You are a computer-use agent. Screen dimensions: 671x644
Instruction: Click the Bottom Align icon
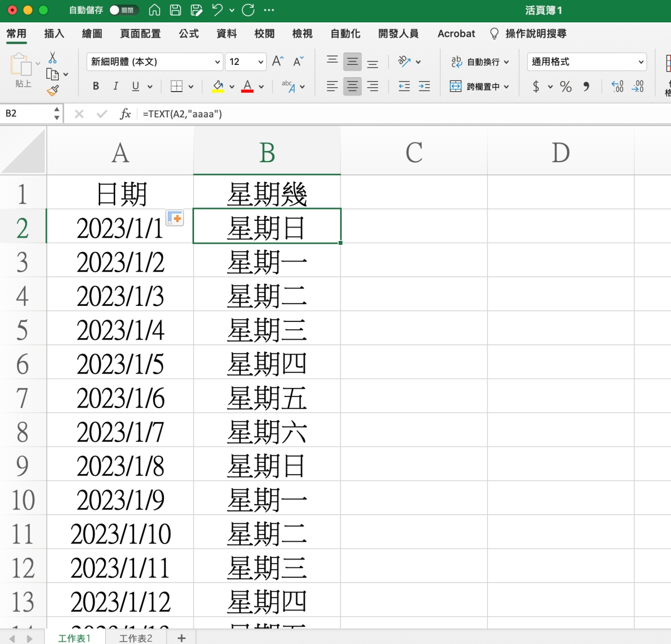372,63
